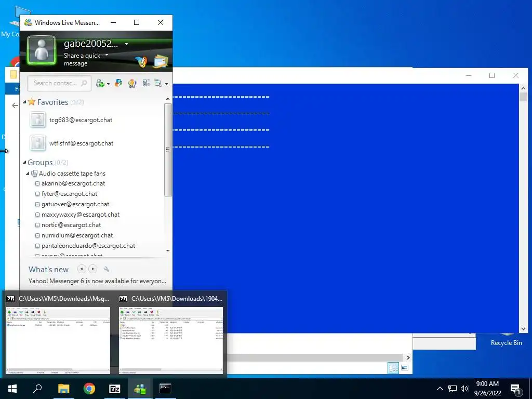Open Yahoo! Messenger 6 news link
This screenshot has height=399, width=532.
click(97, 281)
